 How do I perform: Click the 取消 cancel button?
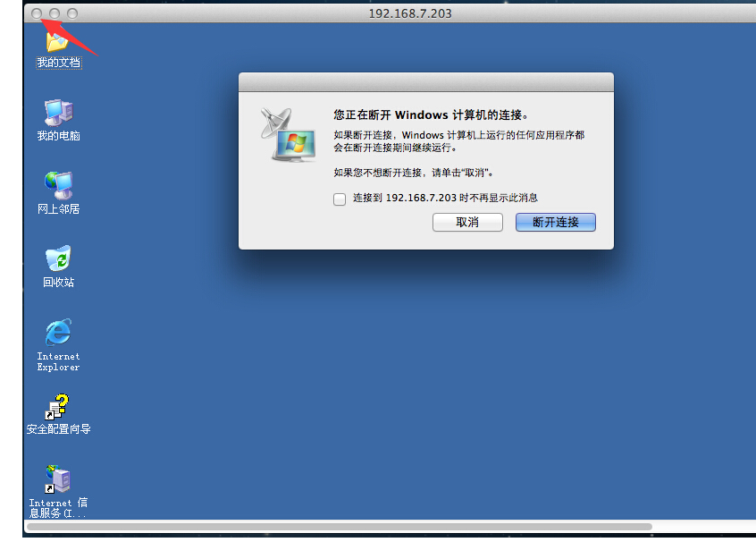[x=467, y=223]
